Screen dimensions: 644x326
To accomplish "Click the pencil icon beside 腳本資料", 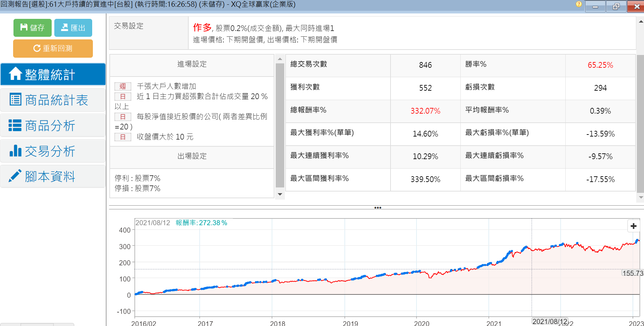I will pyautogui.click(x=15, y=176).
